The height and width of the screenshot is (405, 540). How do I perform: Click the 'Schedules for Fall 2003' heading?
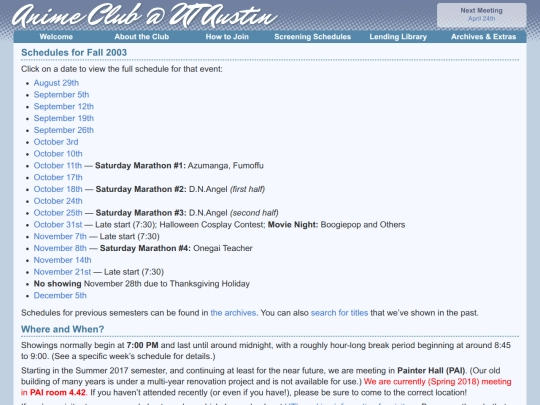[74, 52]
